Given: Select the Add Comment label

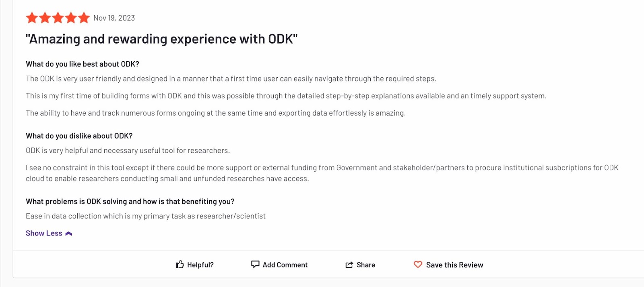Looking at the screenshot, I should coord(285,265).
